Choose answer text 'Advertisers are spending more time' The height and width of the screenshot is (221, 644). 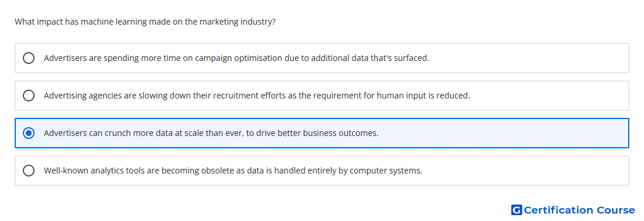(x=237, y=58)
